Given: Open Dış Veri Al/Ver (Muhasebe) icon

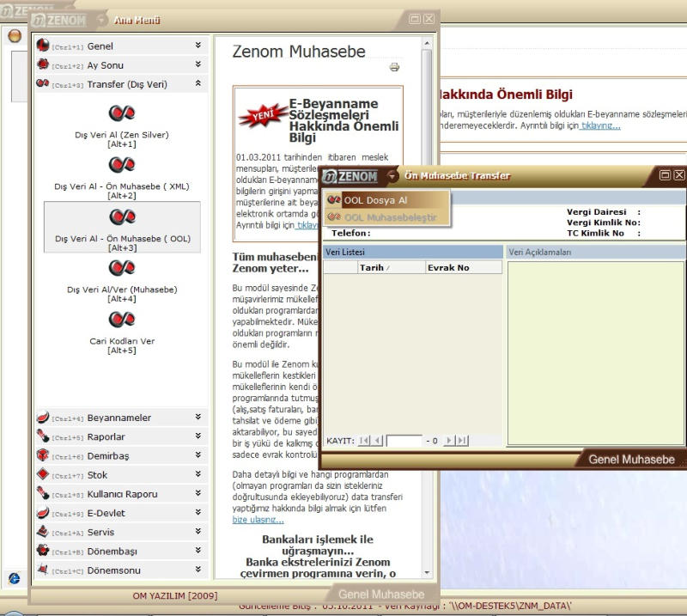Looking at the screenshot, I should (x=121, y=269).
